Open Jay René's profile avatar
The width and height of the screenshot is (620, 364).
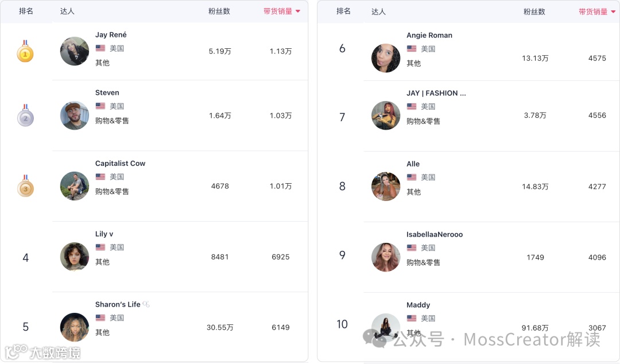click(x=74, y=51)
